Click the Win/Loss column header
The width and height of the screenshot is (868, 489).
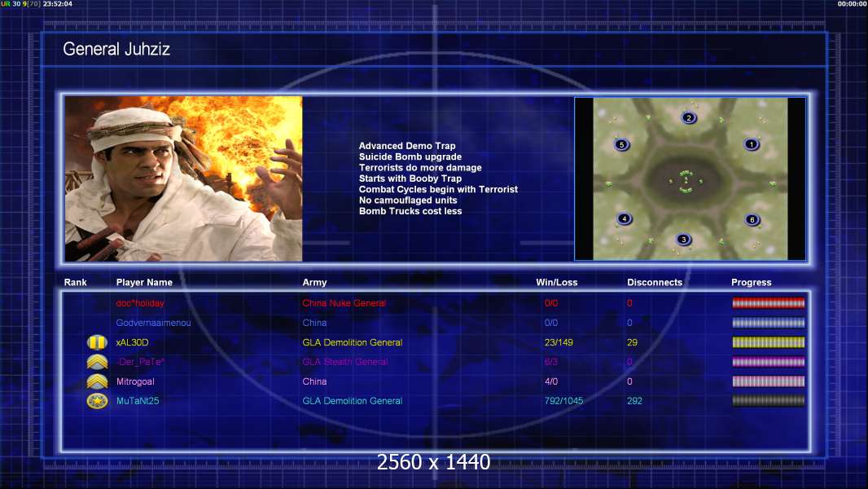(556, 283)
